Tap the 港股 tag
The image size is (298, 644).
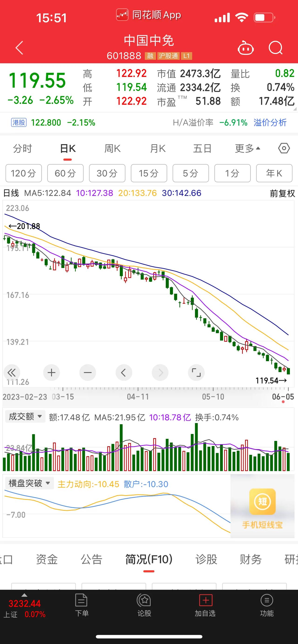click(x=19, y=123)
